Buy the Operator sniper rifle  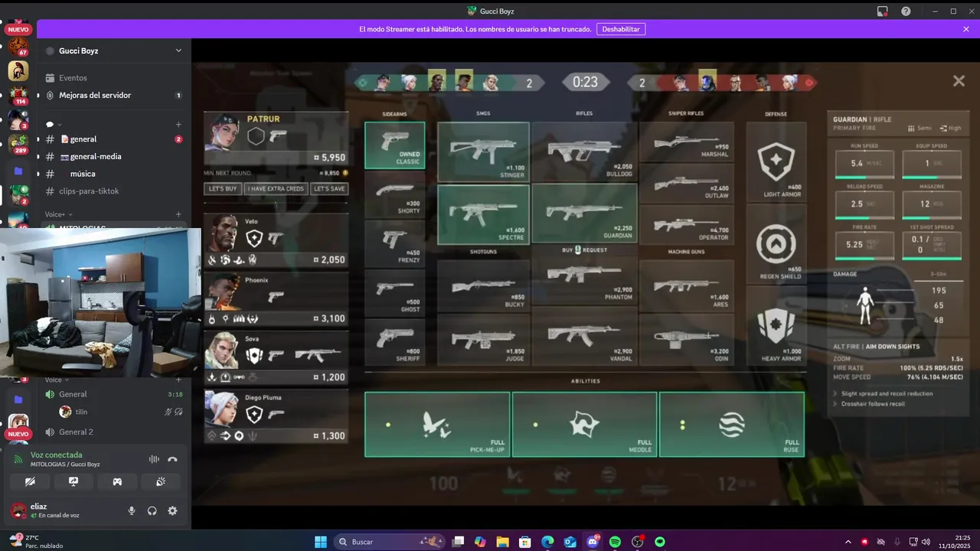click(686, 225)
